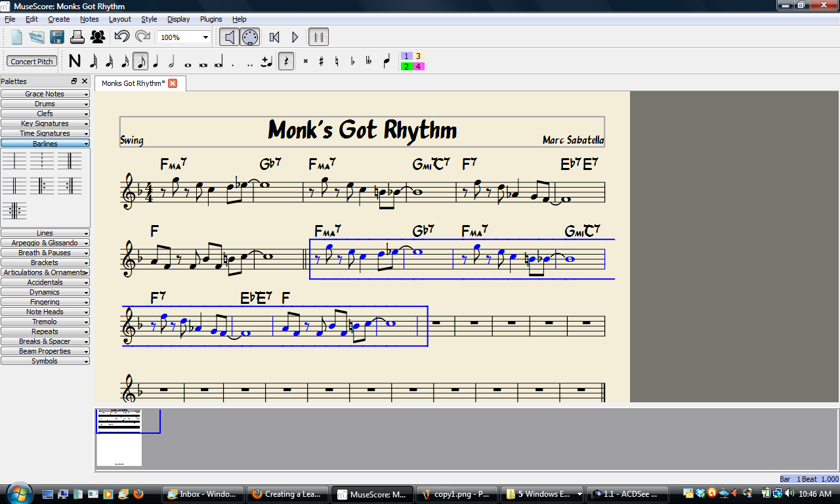Apply the sharp accidental
This screenshot has height=504, width=840.
click(321, 62)
